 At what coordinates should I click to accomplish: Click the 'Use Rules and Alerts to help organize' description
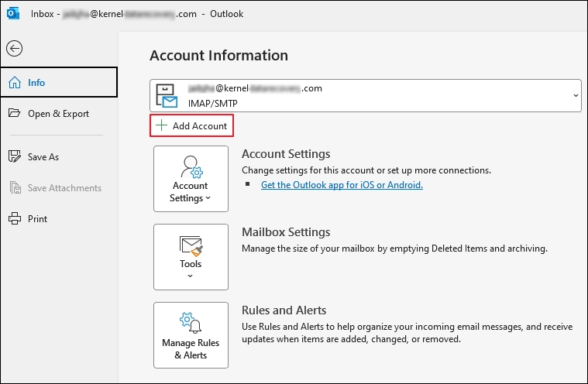407,333
